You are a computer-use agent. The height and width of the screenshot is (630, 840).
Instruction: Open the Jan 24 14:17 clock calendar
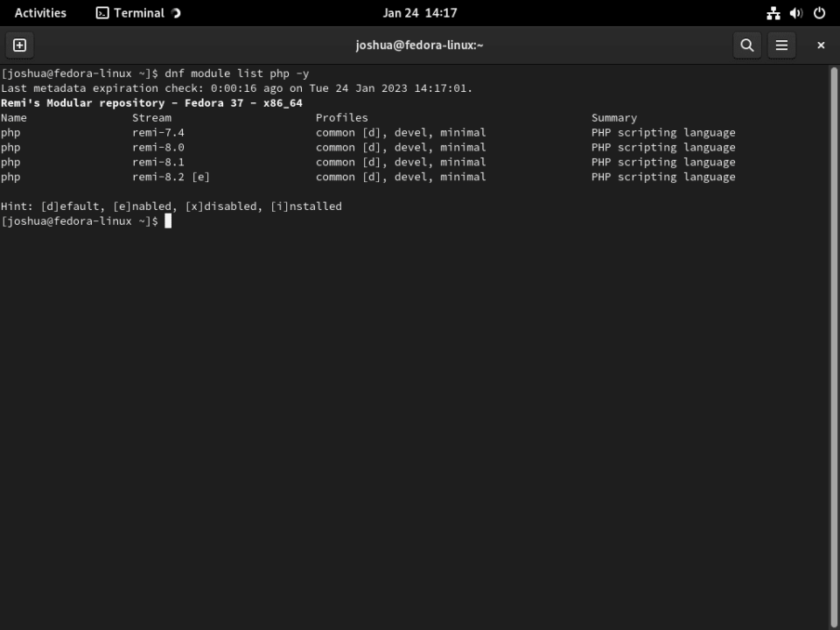[x=419, y=12]
